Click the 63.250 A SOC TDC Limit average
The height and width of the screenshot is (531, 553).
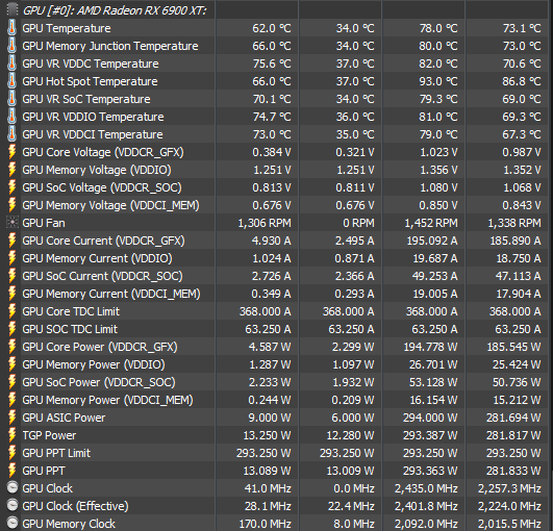coord(518,329)
